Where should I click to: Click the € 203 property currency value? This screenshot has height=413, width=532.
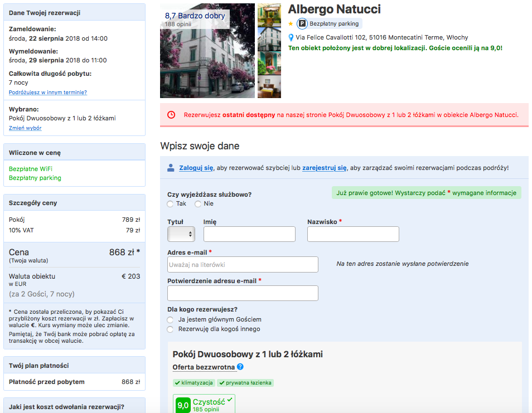coord(130,276)
